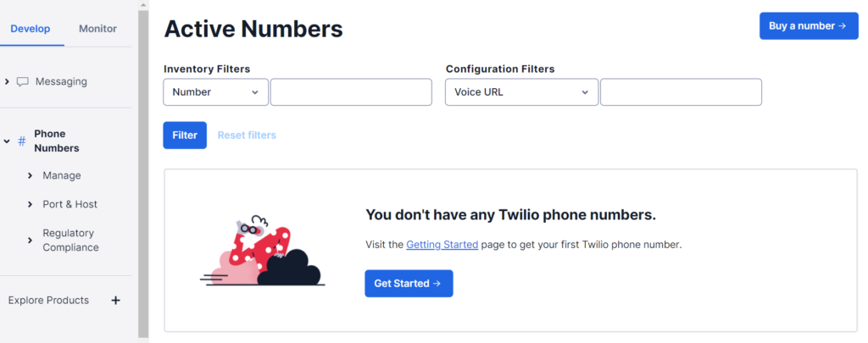Expand the Manage submenu chevron
This screenshot has height=343, width=868.
tap(30, 175)
